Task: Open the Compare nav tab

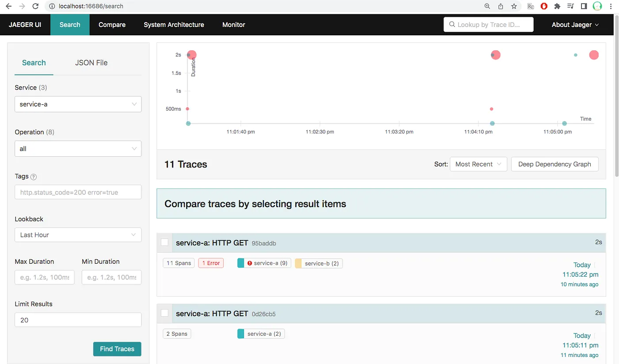Action: click(112, 25)
